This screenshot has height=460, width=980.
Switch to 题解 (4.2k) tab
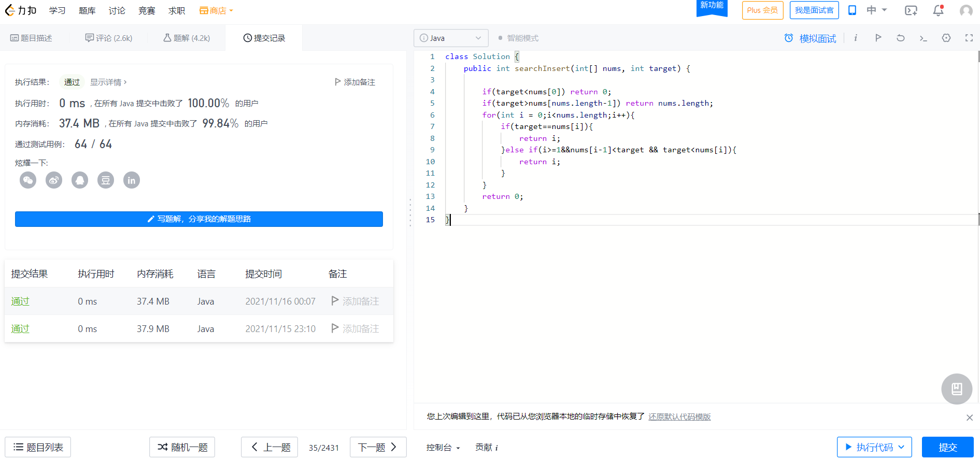click(x=187, y=38)
